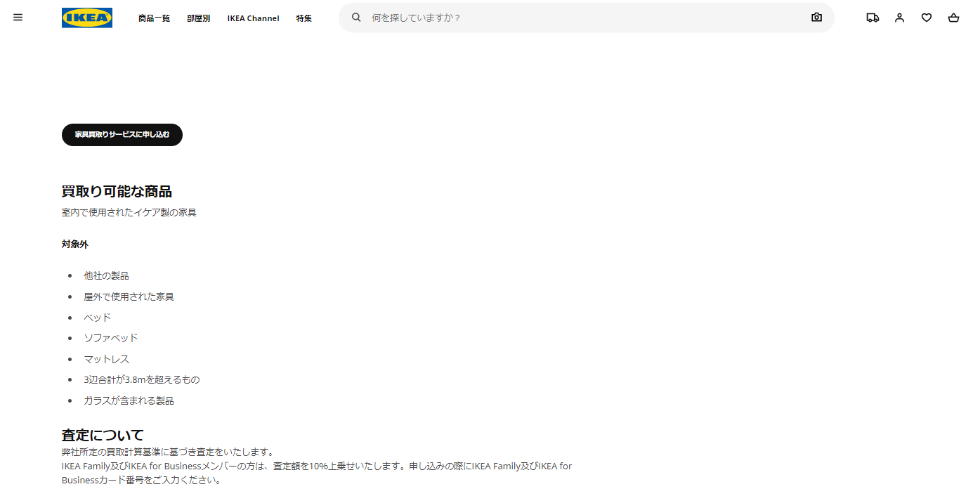Click the 対象外 label
Screen dimensions: 980x496
(75, 244)
